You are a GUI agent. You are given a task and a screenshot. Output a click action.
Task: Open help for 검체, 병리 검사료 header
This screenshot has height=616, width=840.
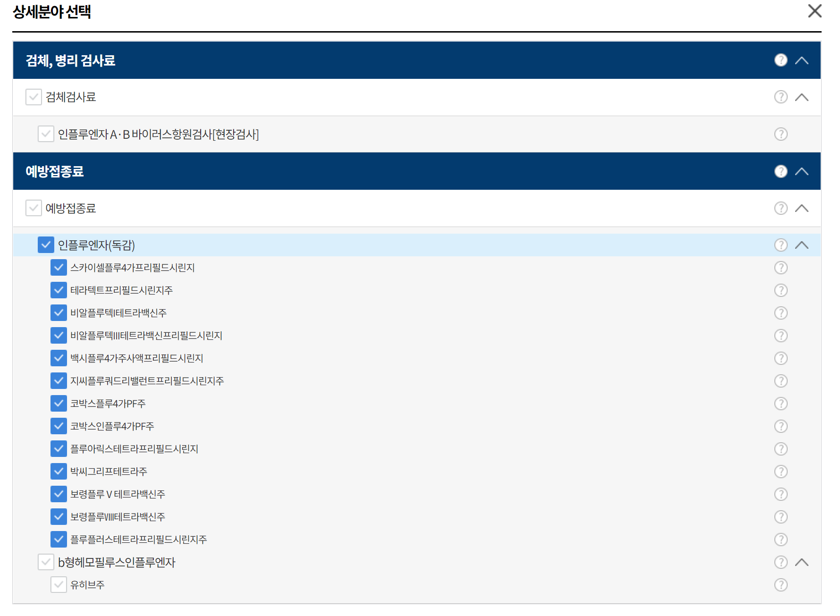tap(781, 60)
